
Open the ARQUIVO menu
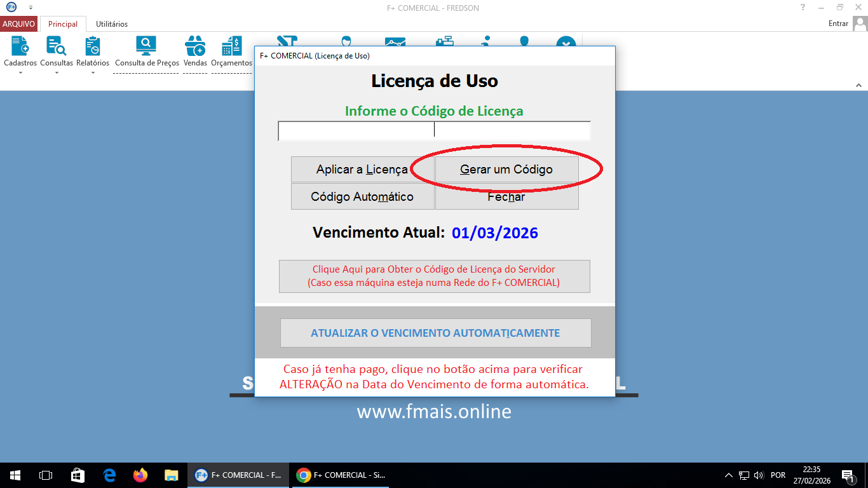pos(19,24)
